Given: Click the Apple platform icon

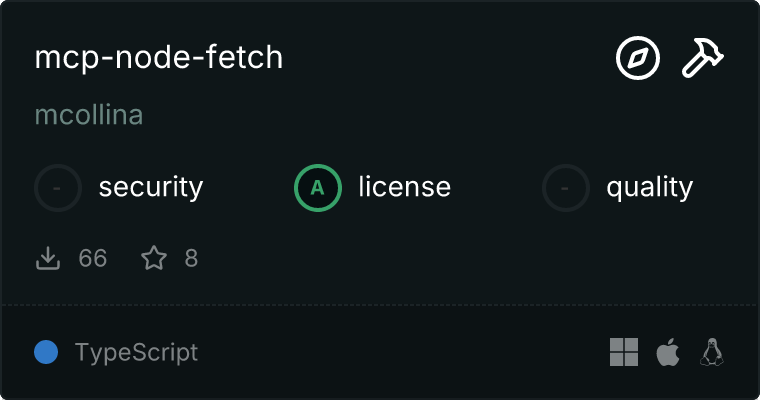Looking at the screenshot, I should [667, 352].
